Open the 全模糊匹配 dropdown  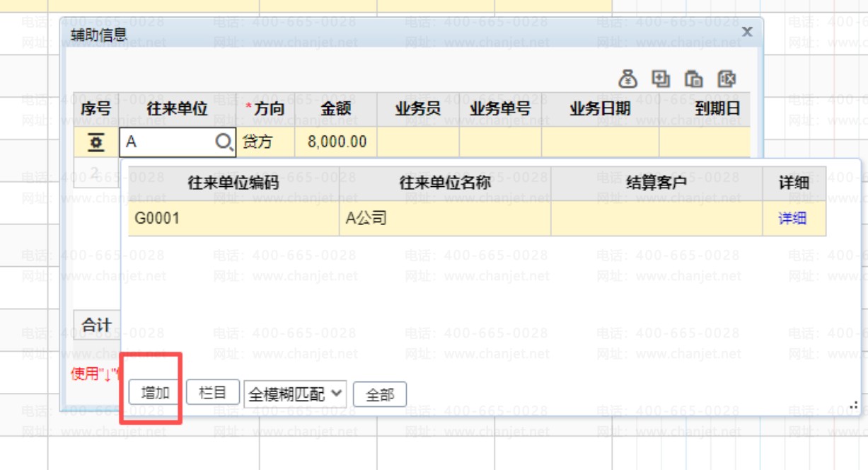295,394
